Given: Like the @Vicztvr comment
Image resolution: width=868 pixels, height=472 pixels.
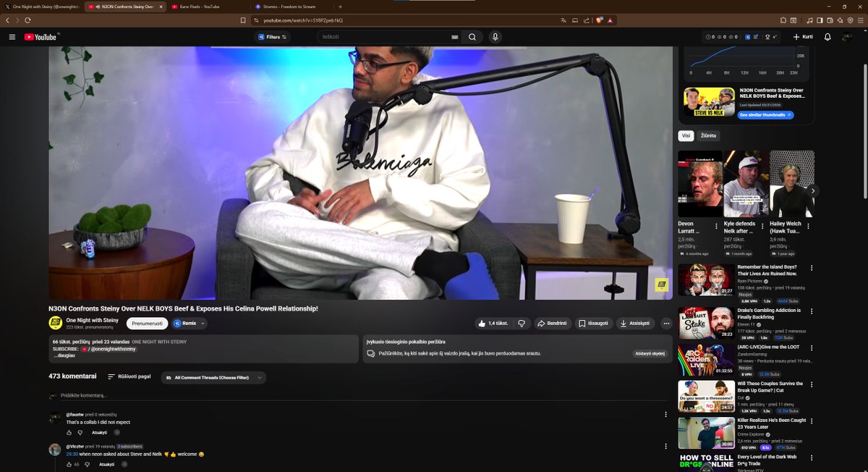Looking at the screenshot, I should tap(69, 464).
